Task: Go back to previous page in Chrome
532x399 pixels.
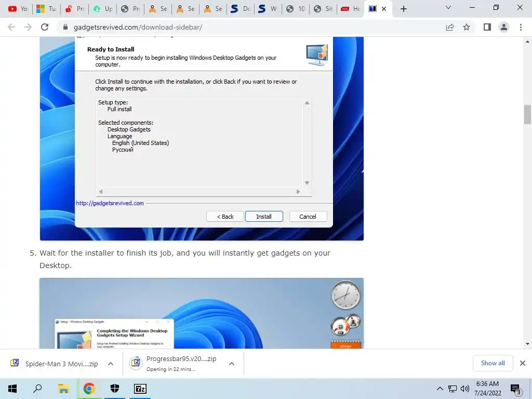Action: point(11,27)
